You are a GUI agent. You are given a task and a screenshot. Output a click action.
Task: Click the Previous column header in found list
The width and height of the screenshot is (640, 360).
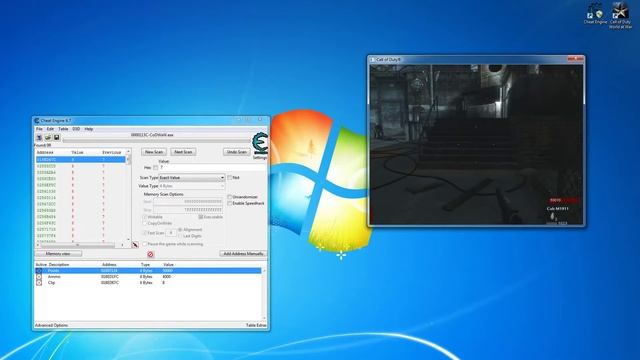point(113,152)
